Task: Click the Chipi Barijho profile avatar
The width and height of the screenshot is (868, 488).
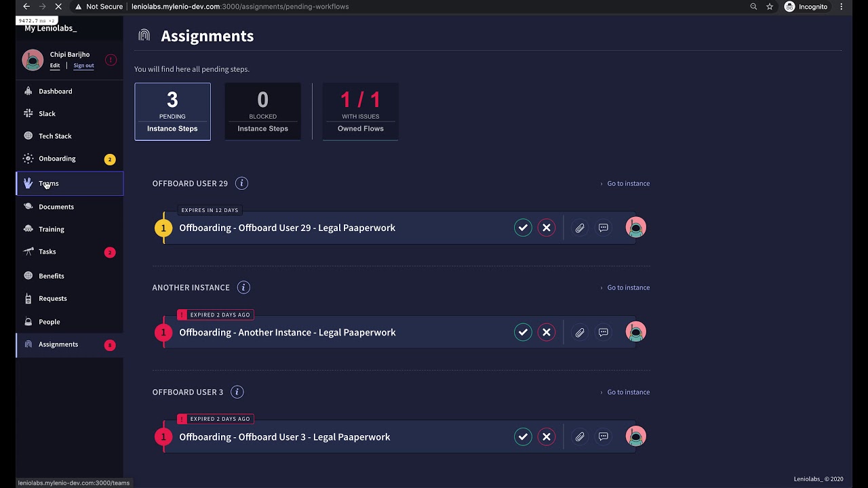Action: click(x=33, y=60)
